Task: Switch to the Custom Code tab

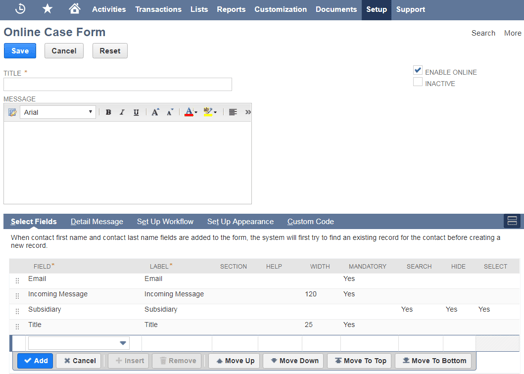Action: point(310,222)
